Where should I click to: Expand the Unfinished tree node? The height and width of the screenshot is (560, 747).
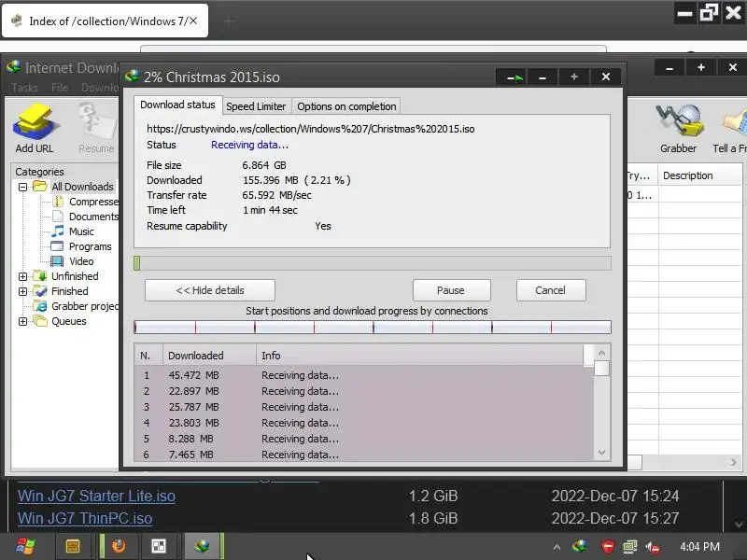(22, 276)
